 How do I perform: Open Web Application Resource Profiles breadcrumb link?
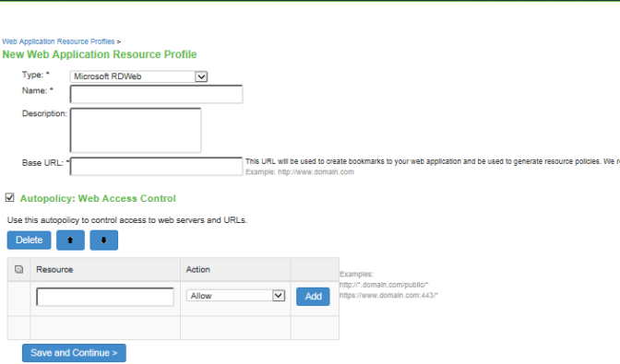click(x=58, y=41)
